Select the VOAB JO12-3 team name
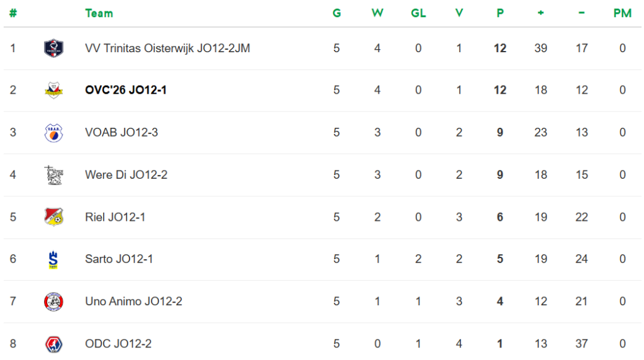Image resolution: width=644 pixels, height=360 pixels. [121, 133]
